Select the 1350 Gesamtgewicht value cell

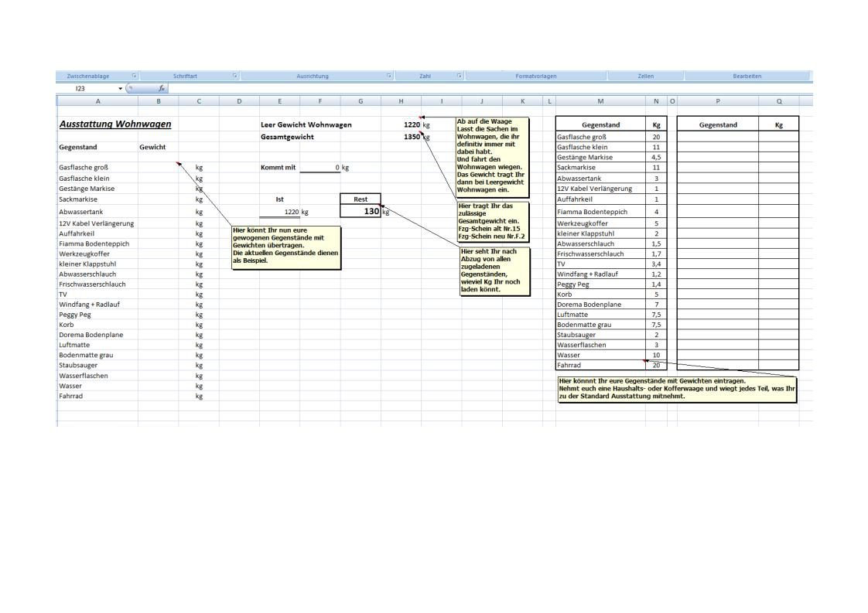(412, 137)
